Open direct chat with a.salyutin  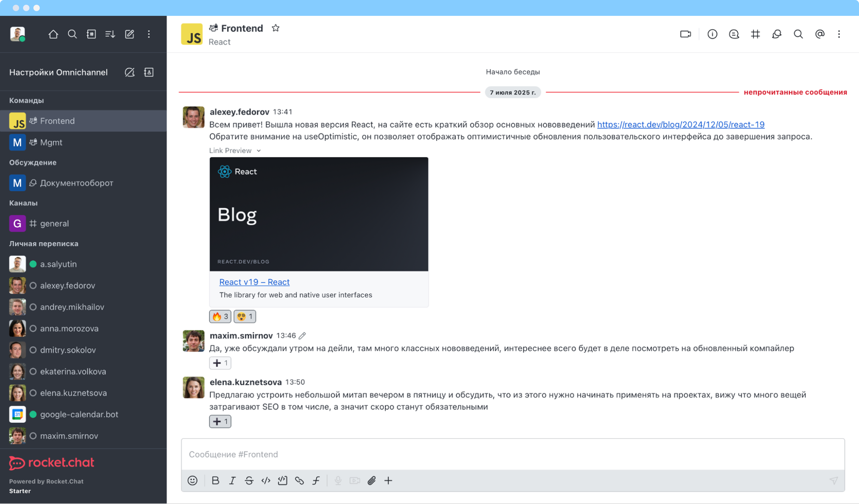(83, 264)
